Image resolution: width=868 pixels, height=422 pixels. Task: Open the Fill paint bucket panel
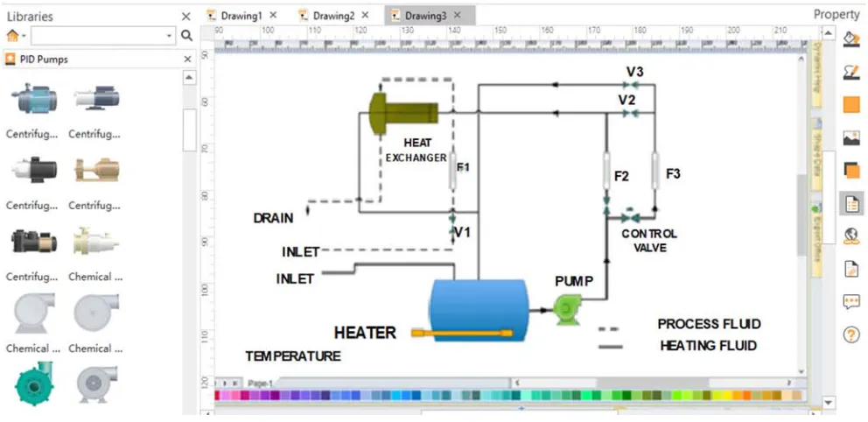(x=850, y=39)
